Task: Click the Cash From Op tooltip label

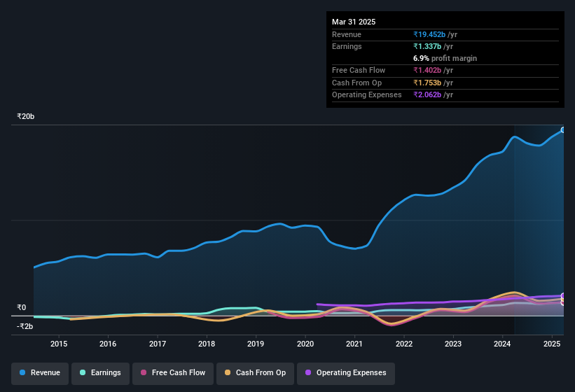Action: click(356, 83)
